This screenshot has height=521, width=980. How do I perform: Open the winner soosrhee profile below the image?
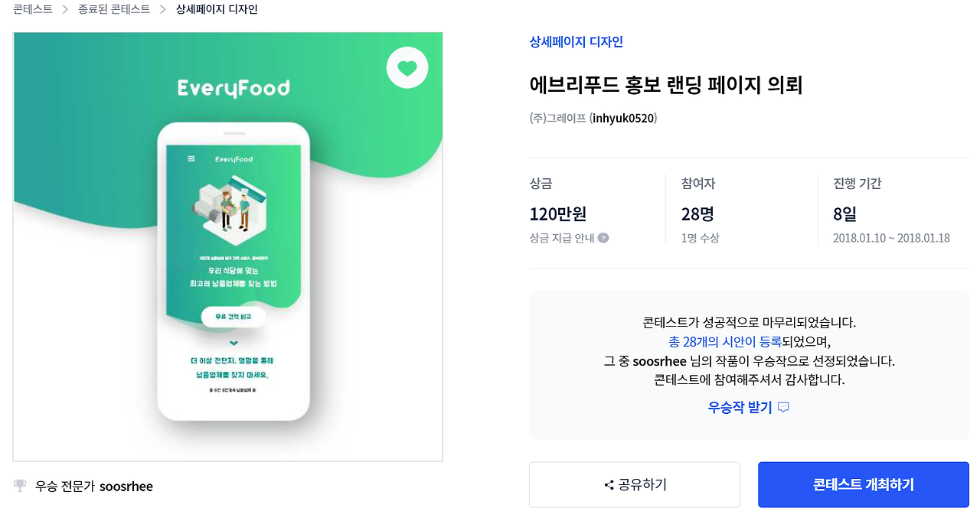coord(126,487)
